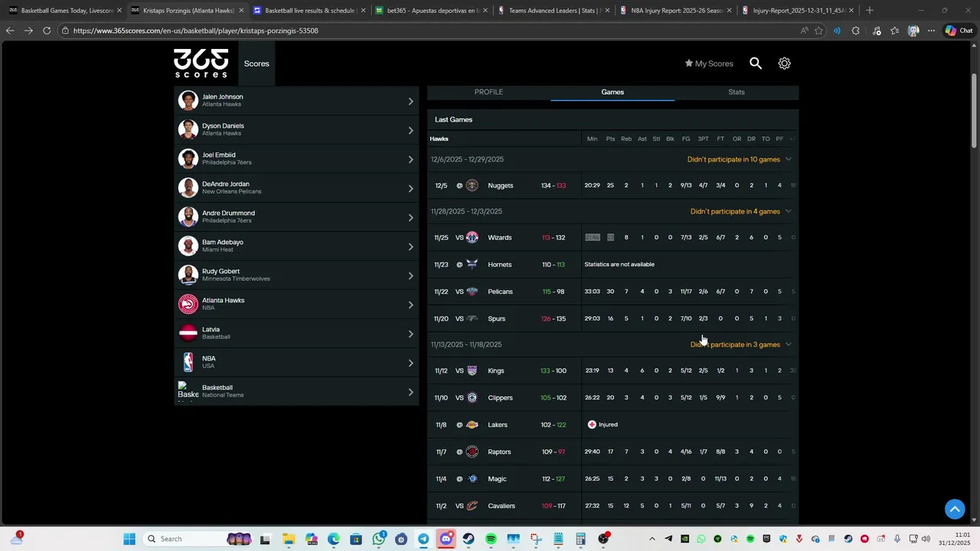The height and width of the screenshot is (551, 980).
Task: Click the Nuggets team logo
Action: pos(472,185)
